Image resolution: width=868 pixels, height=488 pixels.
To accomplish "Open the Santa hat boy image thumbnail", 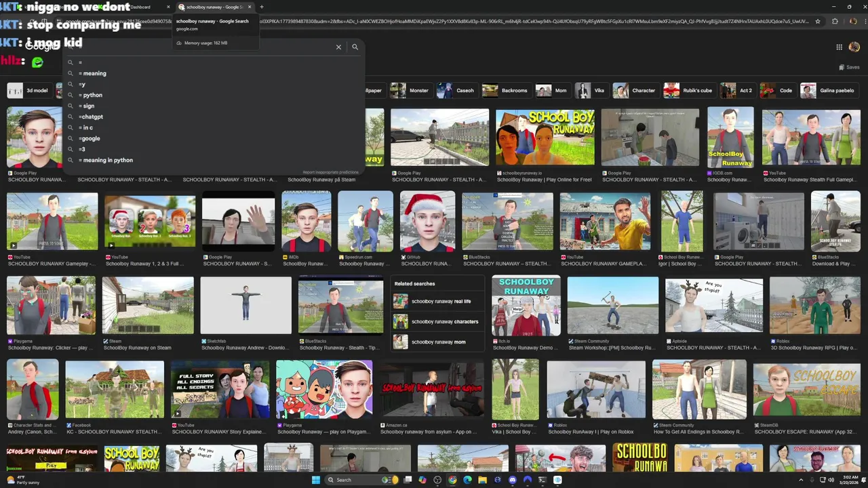I will pyautogui.click(x=427, y=222).
